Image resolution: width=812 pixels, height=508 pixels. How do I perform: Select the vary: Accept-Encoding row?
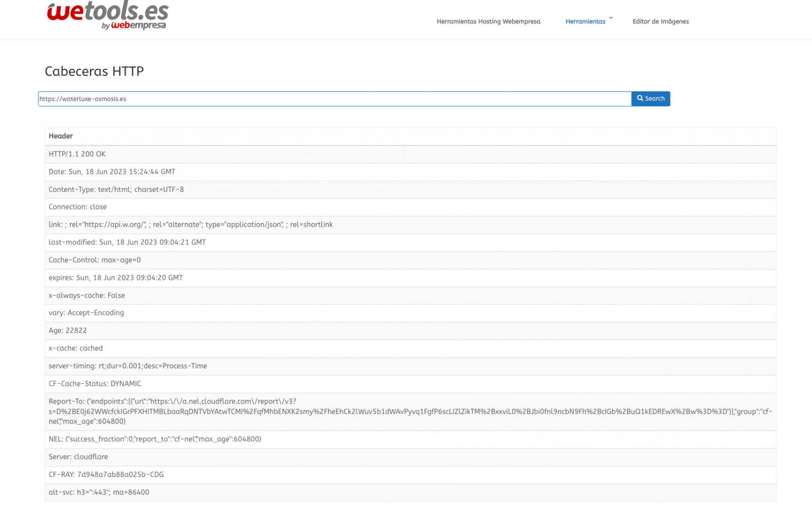[410, 313]
